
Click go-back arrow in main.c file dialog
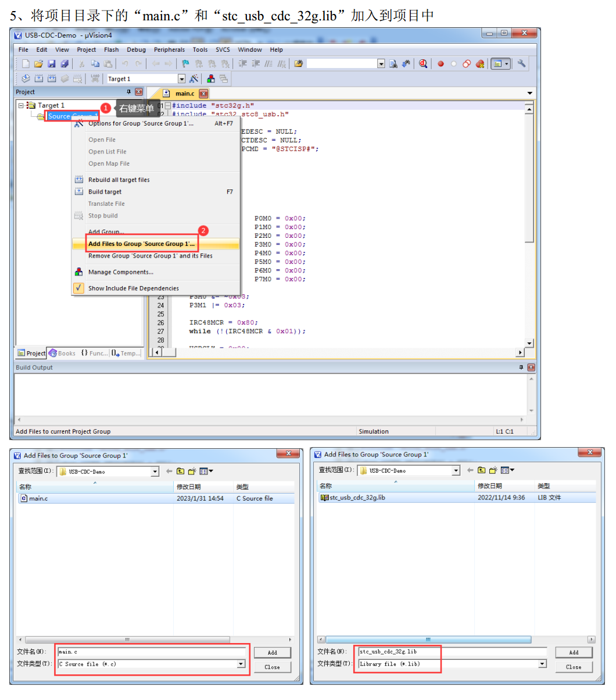(169, 472)
